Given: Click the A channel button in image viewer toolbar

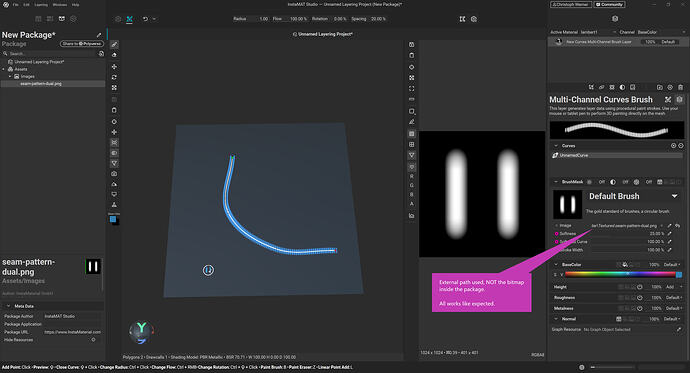Looking at the screenshot, I should point(412,204).
